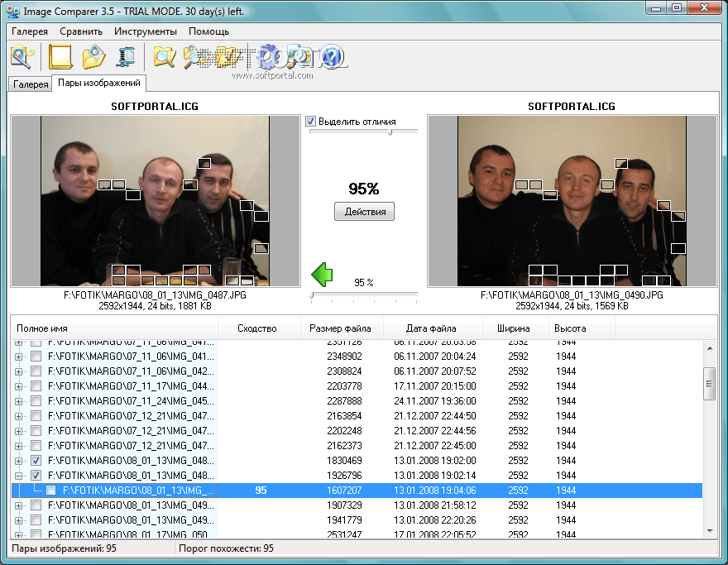This screenshot has width=728, height=565.
Task: Sort by the Размер файла column header
Action: pos(342,328)
